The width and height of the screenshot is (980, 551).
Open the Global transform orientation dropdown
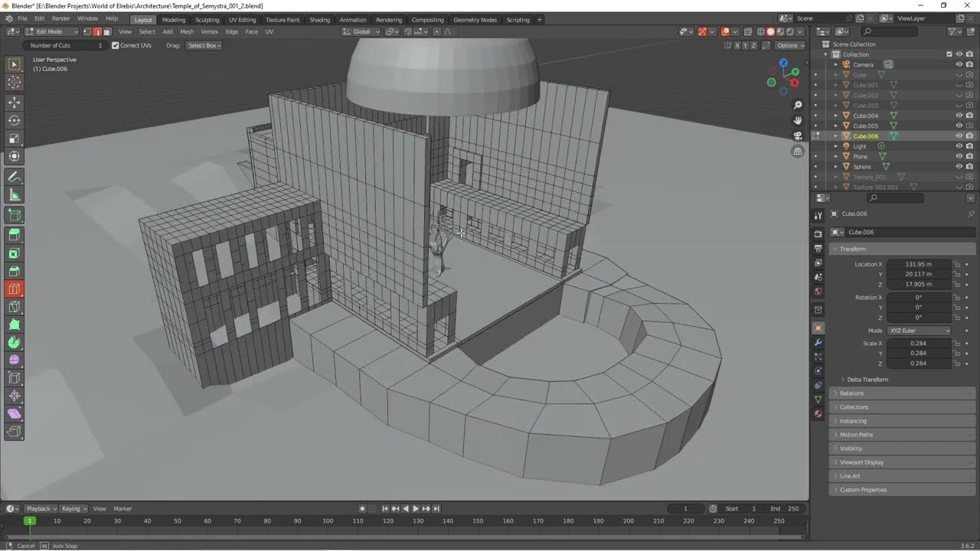click(x=361, y=31)
